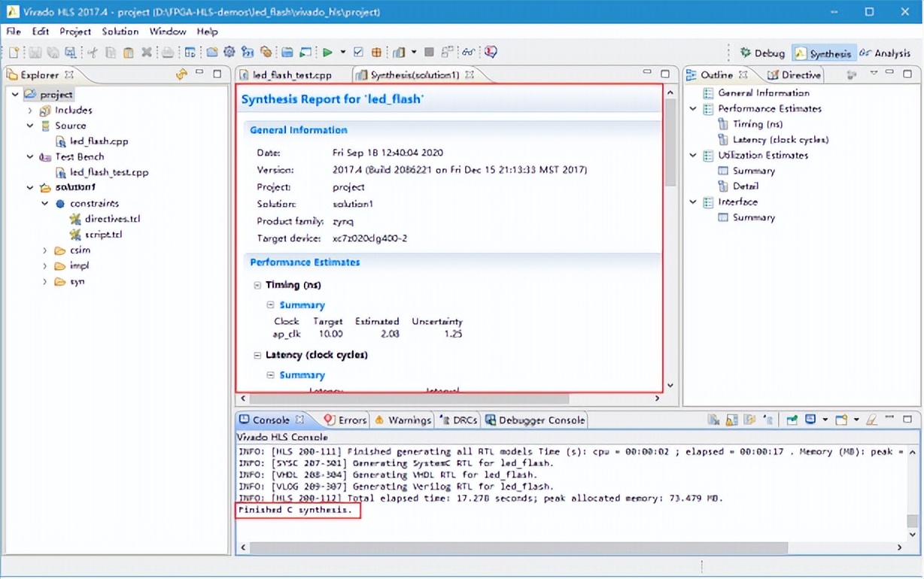Collapse Performance Estimates in Outline
The height and width of the screenshot is (579, 924).
693,109
